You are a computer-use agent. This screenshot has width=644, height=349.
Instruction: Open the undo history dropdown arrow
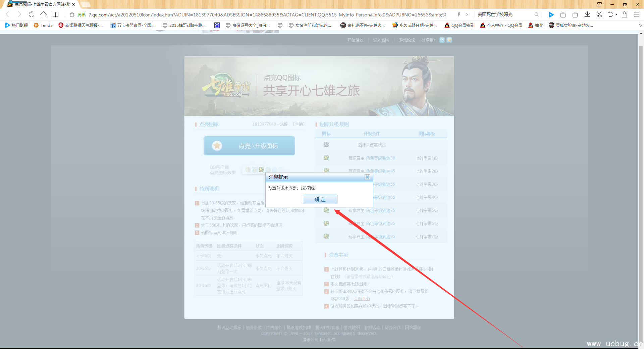[x=616, y=14]
